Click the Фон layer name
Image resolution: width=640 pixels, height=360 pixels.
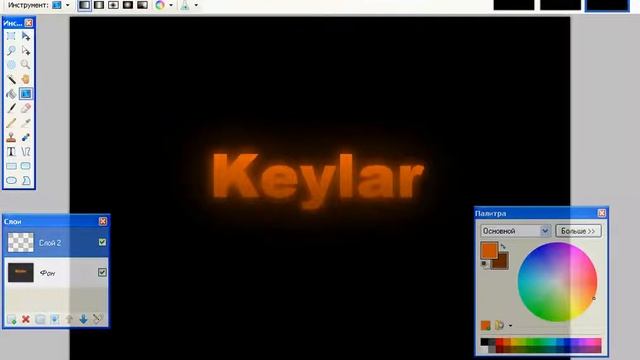click(x=47, y=273)
